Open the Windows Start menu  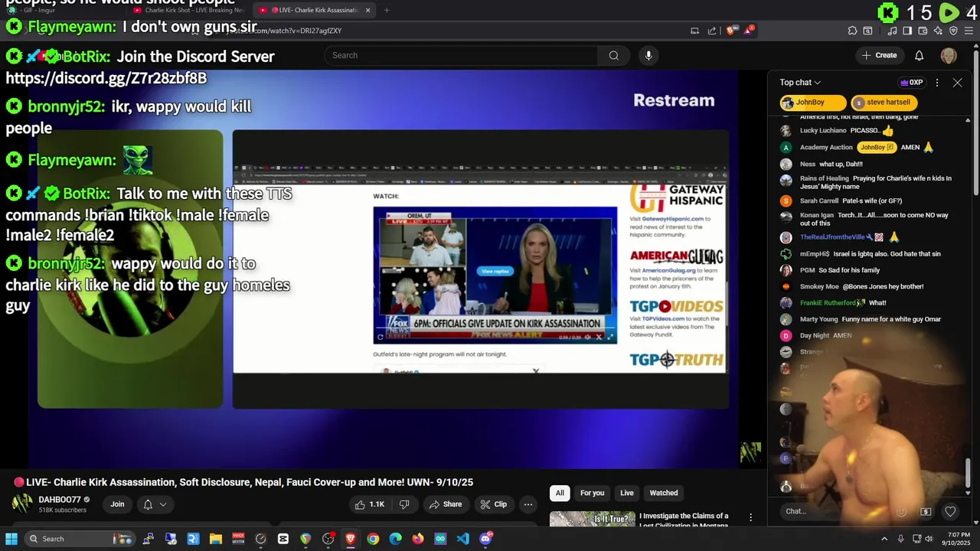11,539
